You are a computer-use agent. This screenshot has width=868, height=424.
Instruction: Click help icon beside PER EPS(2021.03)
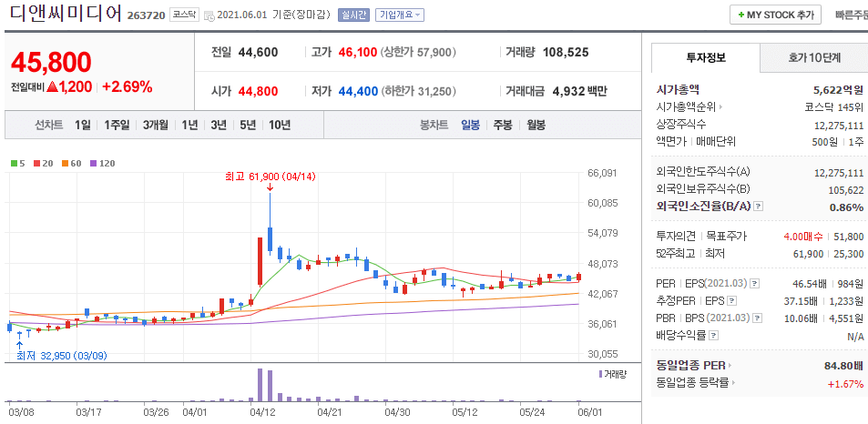[754, 284]
